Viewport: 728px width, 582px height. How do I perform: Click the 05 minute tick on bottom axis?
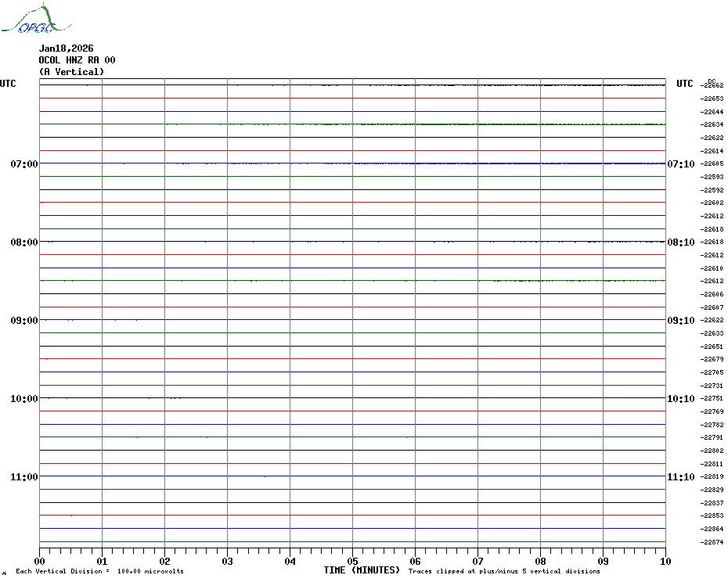[x=352, y=561]
